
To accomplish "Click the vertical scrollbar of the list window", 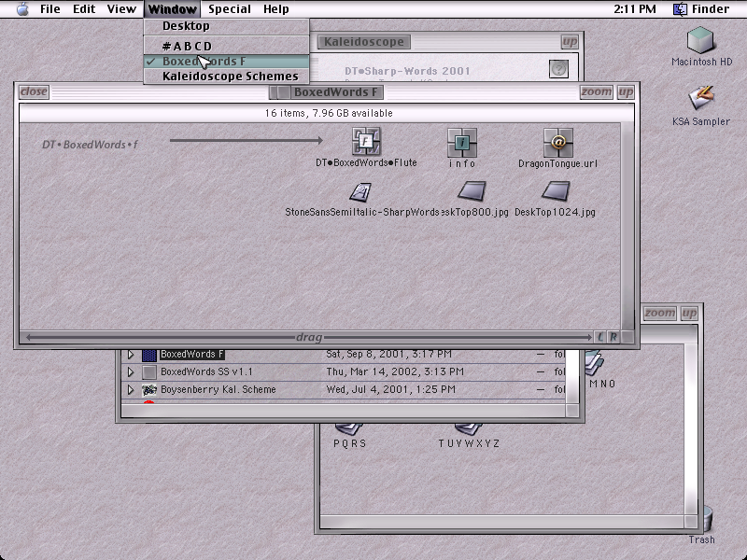I will pyautogui.click(x=571, y=376).
